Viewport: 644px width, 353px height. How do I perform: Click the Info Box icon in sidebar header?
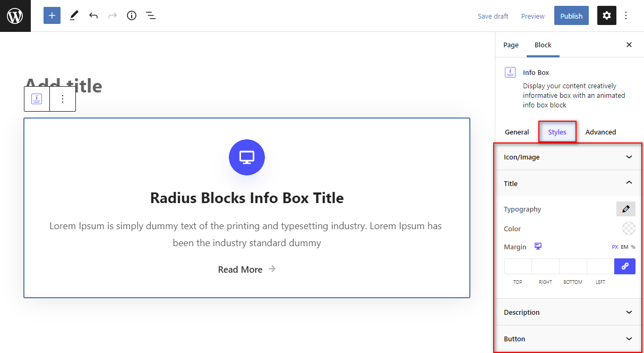[x=510, y=73]
